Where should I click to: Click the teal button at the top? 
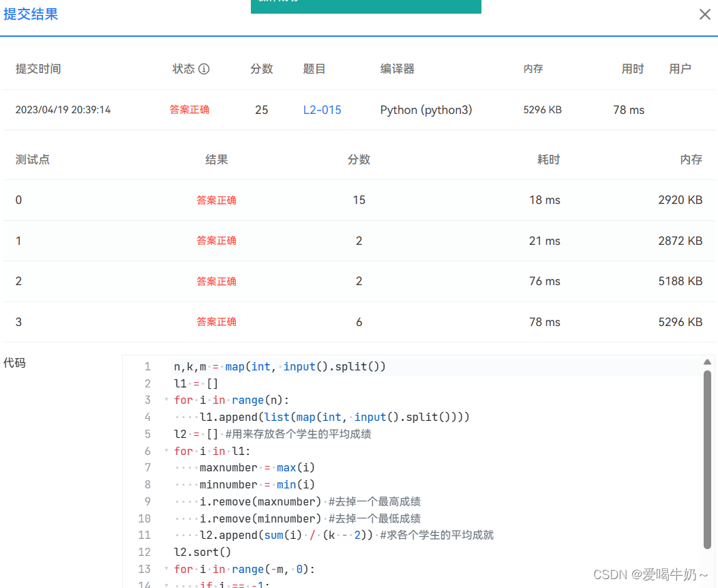click(x=365, y=7)
